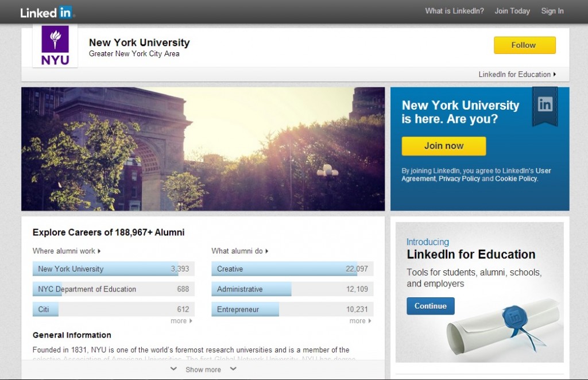Click 'What is LinkedIn?' in the navigation
This screenshot has height=380, width=588.
point(454,11)
